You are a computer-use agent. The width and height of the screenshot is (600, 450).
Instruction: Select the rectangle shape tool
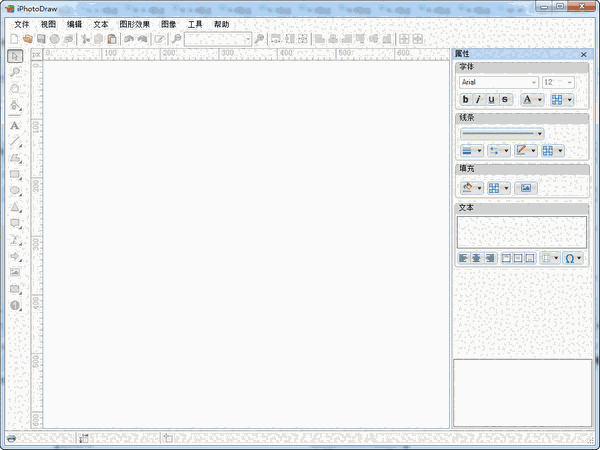tap(15, 174)
